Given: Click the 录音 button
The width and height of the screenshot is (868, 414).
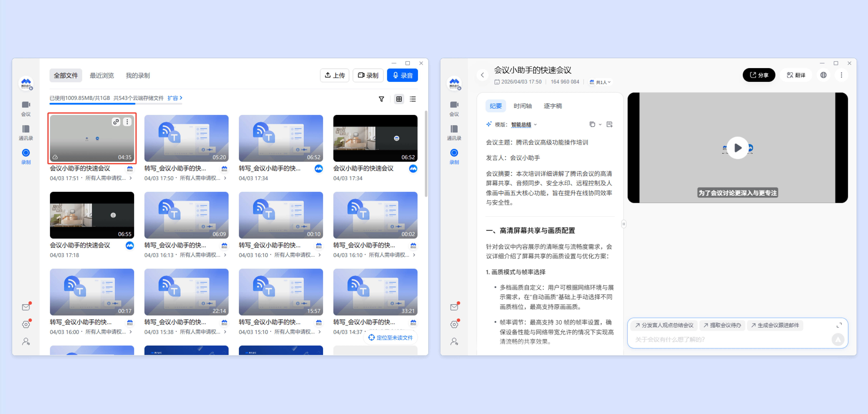Looking at the screenshot, I should [x=402, y=75].
